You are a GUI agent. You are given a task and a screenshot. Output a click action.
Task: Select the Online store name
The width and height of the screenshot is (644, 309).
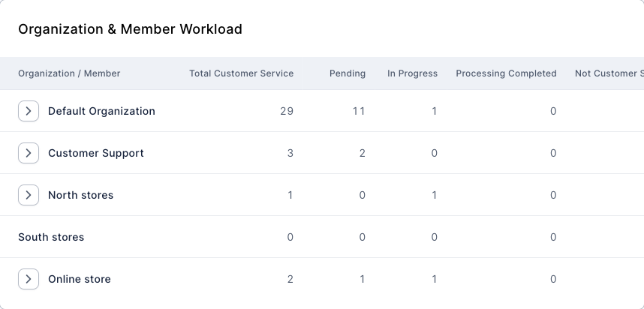pyautogui.click(x=80, y=279)
